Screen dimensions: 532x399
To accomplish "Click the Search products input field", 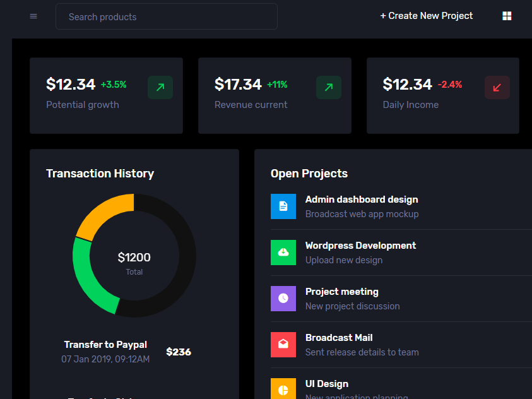I will coord(166,16).
